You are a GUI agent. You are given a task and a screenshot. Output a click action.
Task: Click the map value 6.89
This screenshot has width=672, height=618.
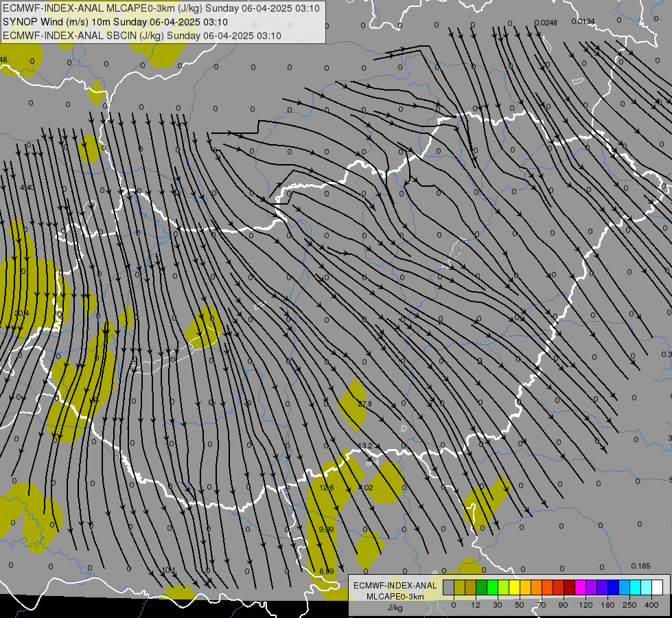[x=327, y=571]
